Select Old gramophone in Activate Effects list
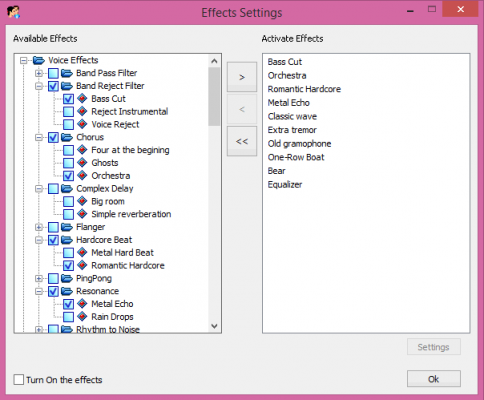This screenshot has height=400, width=484. tap(299, 144)
